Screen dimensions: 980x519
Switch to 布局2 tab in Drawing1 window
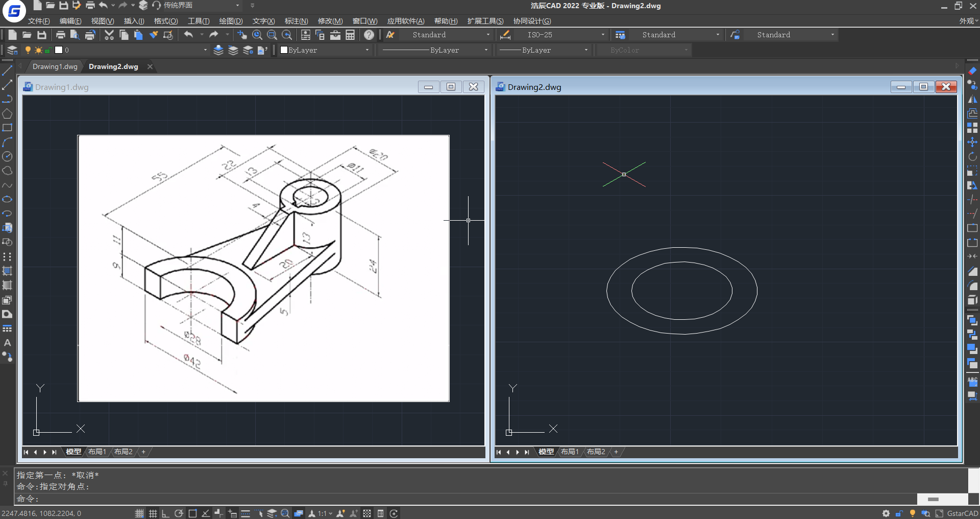[123, 452]
